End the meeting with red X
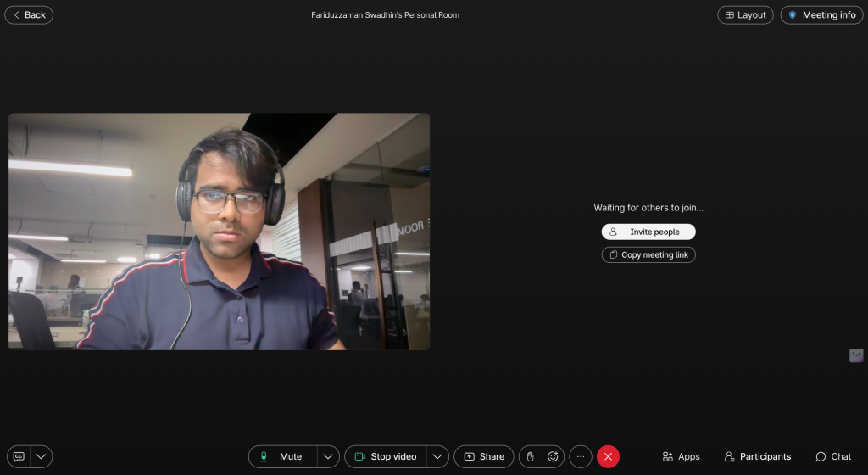The height and width of the screenshot is (475, 868). click(608, 456)
